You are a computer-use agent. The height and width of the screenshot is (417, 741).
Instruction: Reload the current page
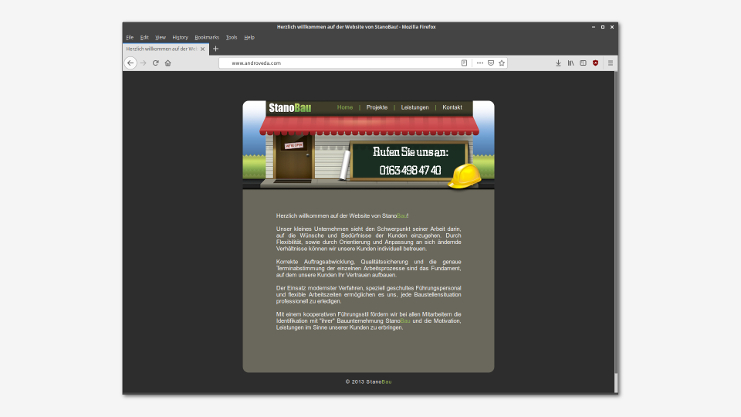pyautogui.click(x=155, y=63)
